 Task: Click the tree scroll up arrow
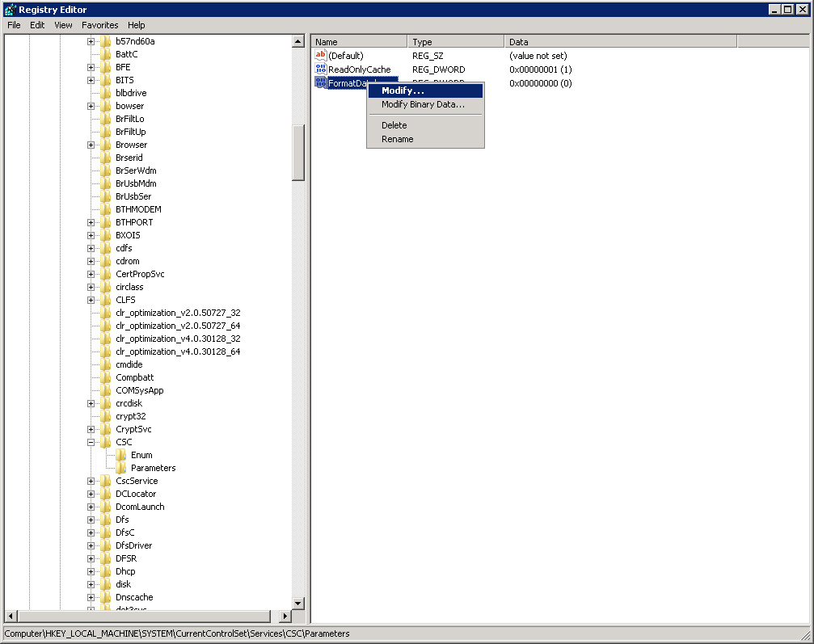298,41
